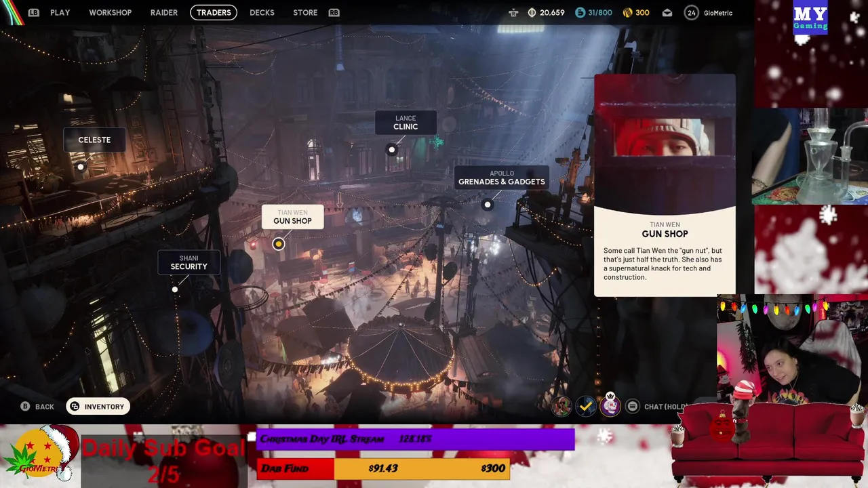Open Shani's Security label

[189, 262]
